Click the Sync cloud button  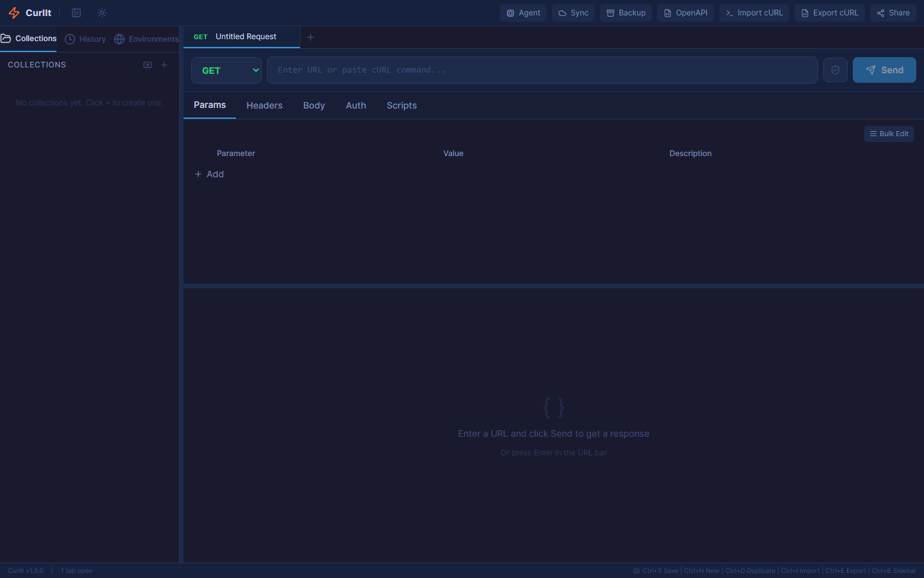click(573, 13)
